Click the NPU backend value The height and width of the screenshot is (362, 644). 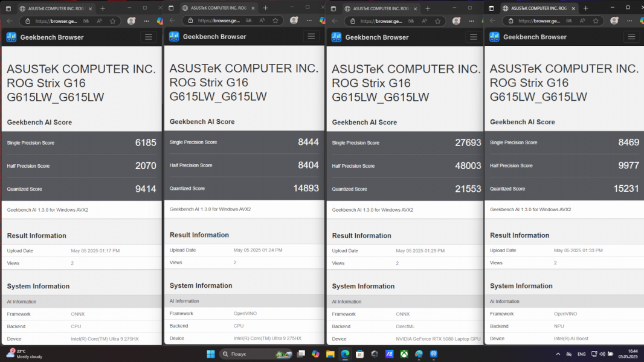pos(559,326)
